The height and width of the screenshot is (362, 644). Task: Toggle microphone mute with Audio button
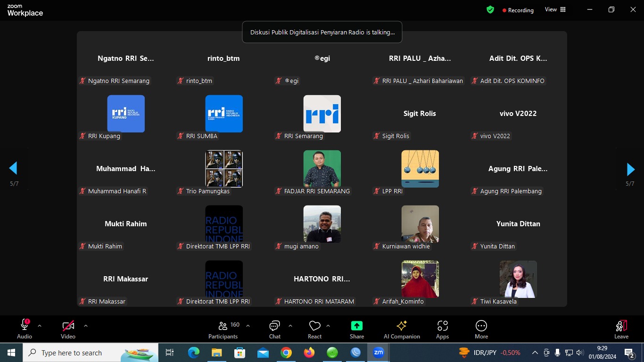(25, 329)
